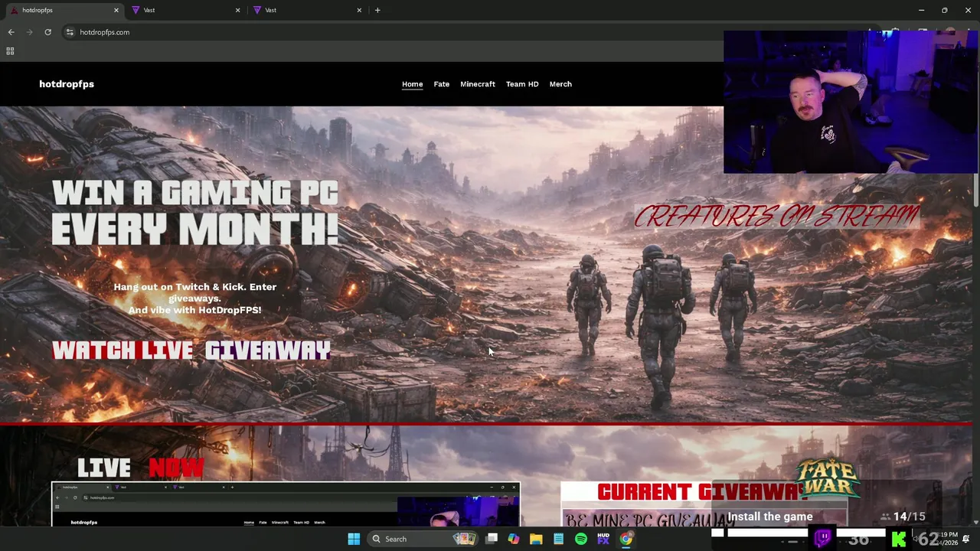Go back to the previous page

[x=11, y=32]
